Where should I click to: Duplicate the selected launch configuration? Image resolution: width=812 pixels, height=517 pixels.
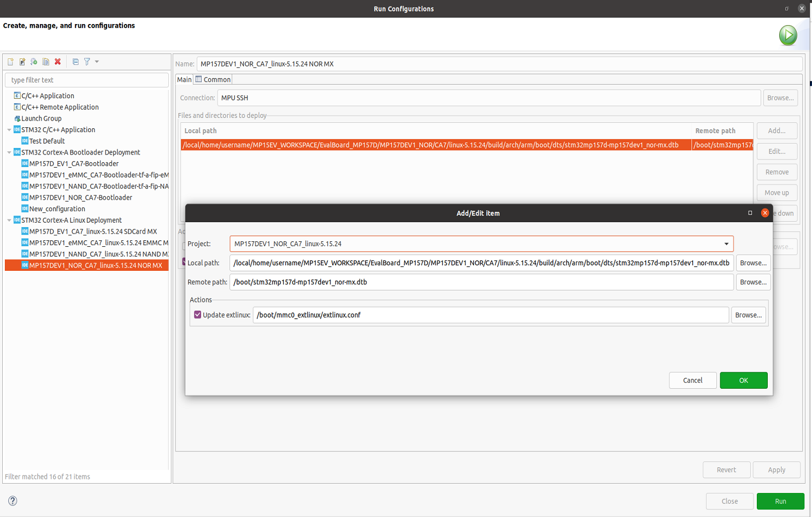(x=46, y=62)
